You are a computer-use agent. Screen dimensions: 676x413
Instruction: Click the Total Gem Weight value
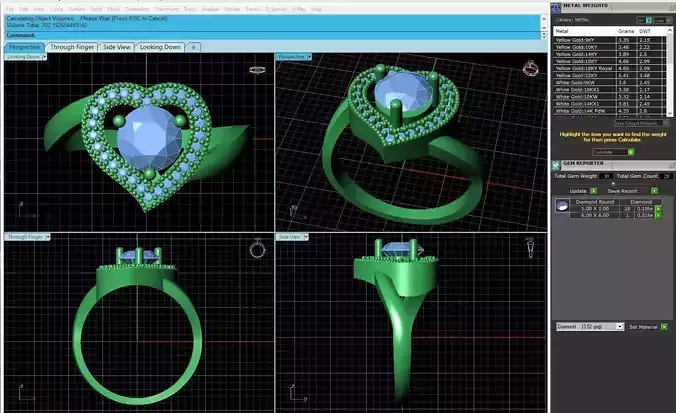[606, 176]
